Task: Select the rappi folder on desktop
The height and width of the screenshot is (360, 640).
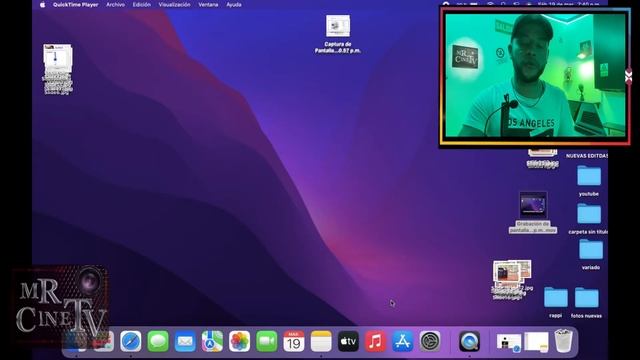Action: click(x=556, y=298)
